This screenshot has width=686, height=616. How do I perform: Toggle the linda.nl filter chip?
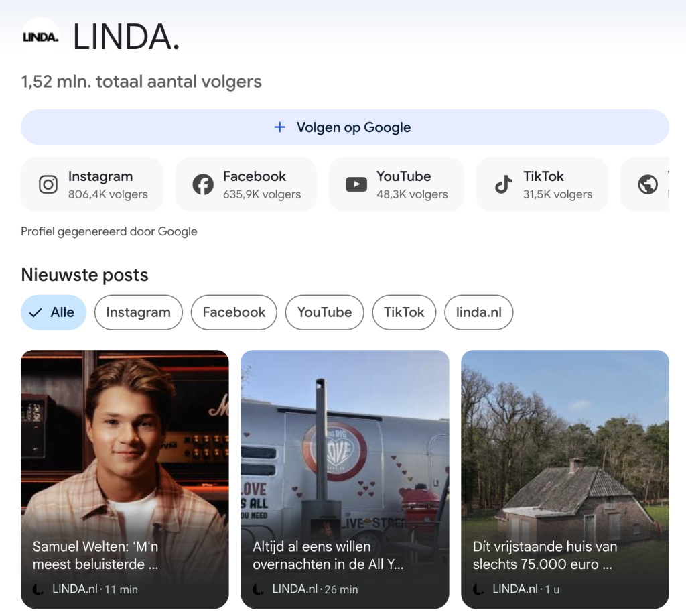[478, 312]
